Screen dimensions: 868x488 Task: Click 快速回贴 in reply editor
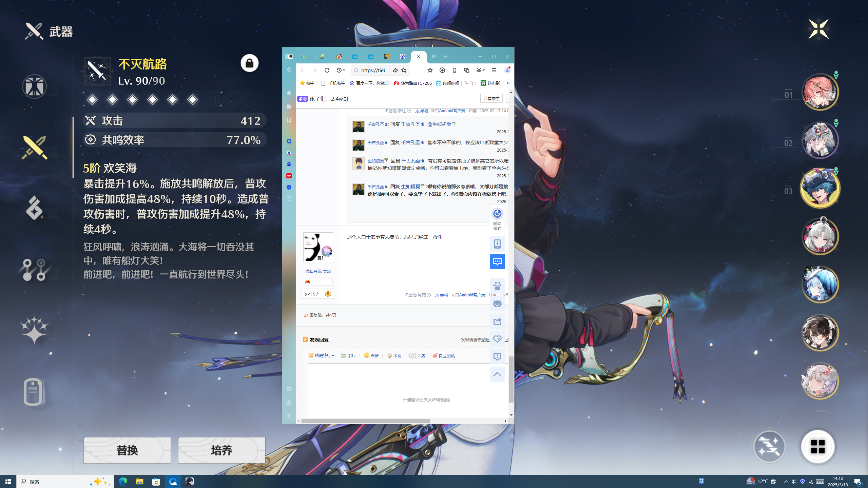click(444, 355)
